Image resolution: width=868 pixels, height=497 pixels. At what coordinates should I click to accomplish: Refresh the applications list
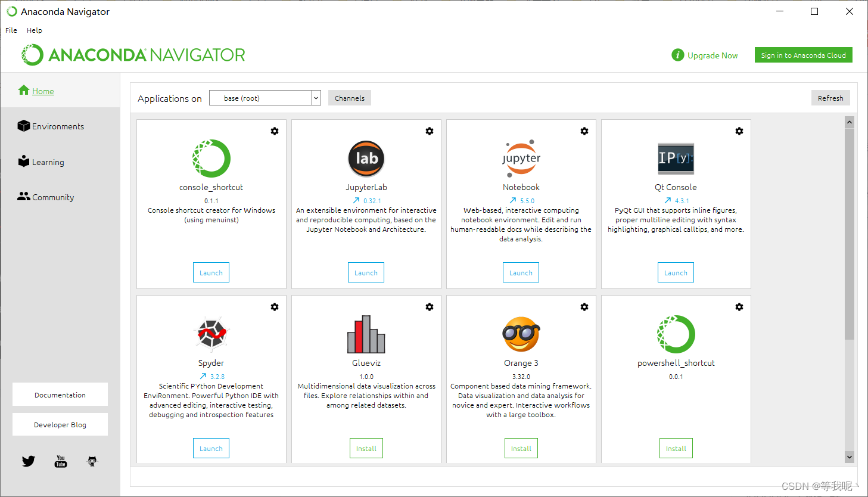[x=830, y=98]
